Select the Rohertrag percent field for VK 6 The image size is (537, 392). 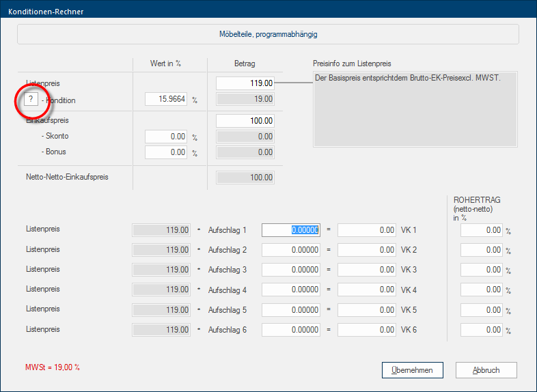(482, 331)
